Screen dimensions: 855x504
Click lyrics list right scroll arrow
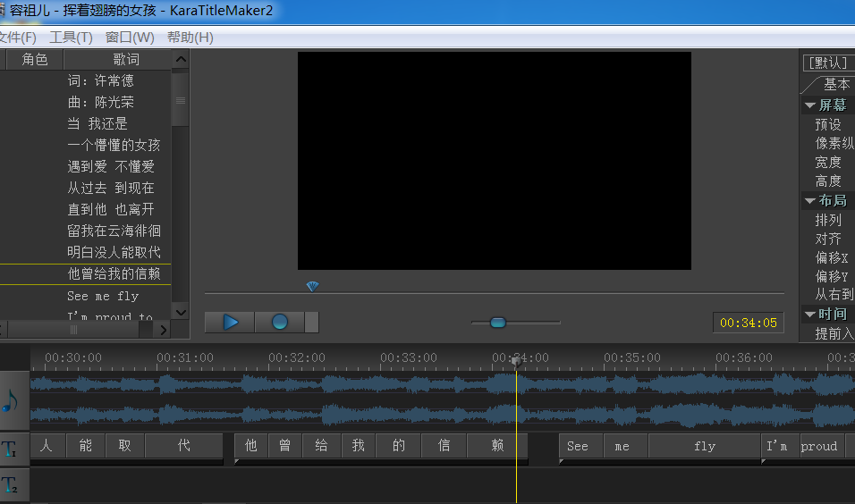(163, 330)
